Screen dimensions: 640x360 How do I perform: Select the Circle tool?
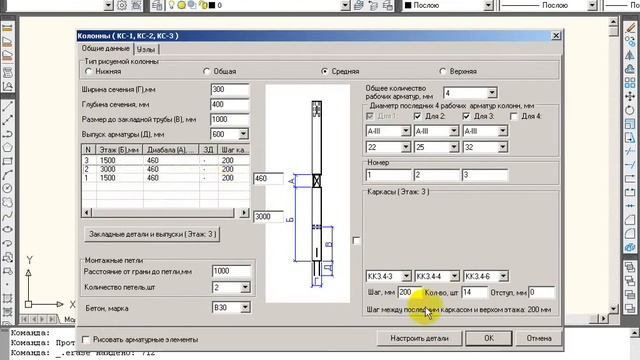(x=7, y=188)
